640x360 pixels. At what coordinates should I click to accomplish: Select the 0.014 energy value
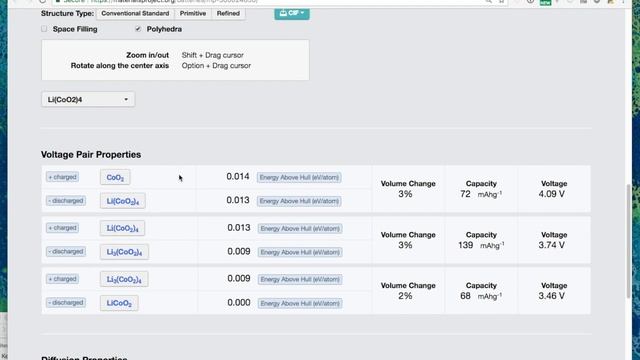click(238, 177)
